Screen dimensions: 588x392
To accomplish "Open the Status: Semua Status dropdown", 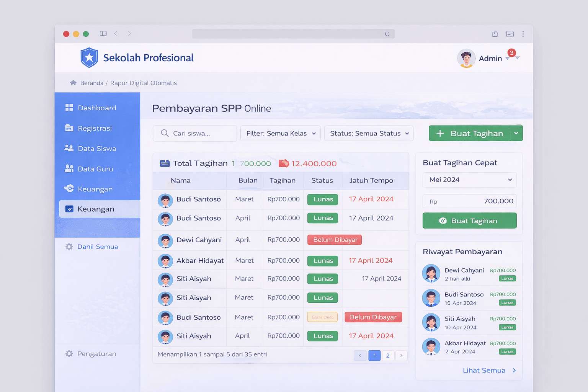I will click(x=369, y=134).
